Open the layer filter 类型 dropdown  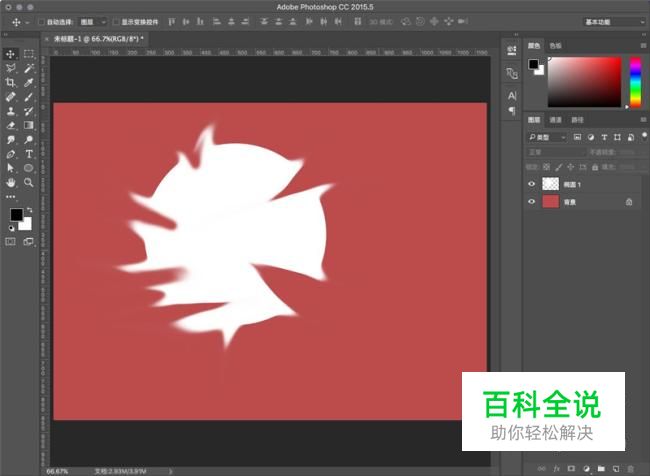(548, 136)
